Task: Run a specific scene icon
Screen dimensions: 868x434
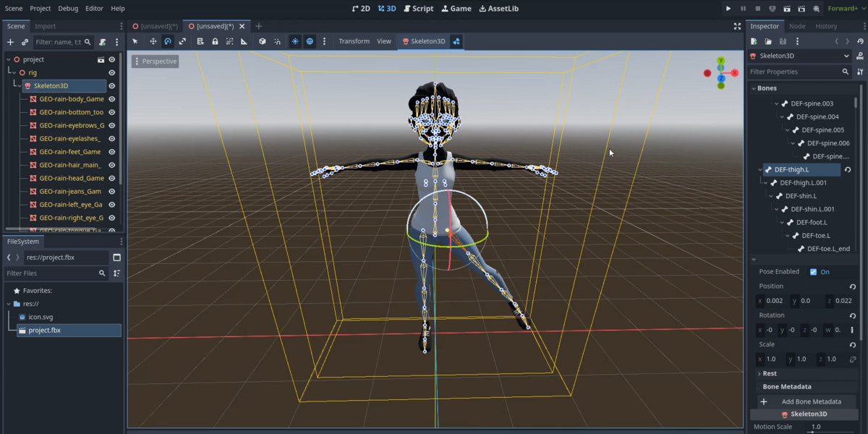Action: point(800,9)
